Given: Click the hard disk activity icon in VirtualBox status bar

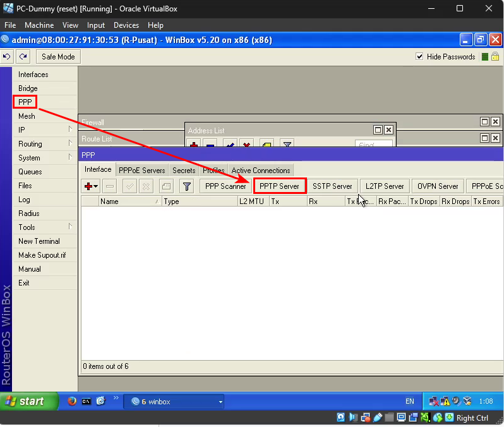Looking at the screenshot, I should click(x=340, y=418).
